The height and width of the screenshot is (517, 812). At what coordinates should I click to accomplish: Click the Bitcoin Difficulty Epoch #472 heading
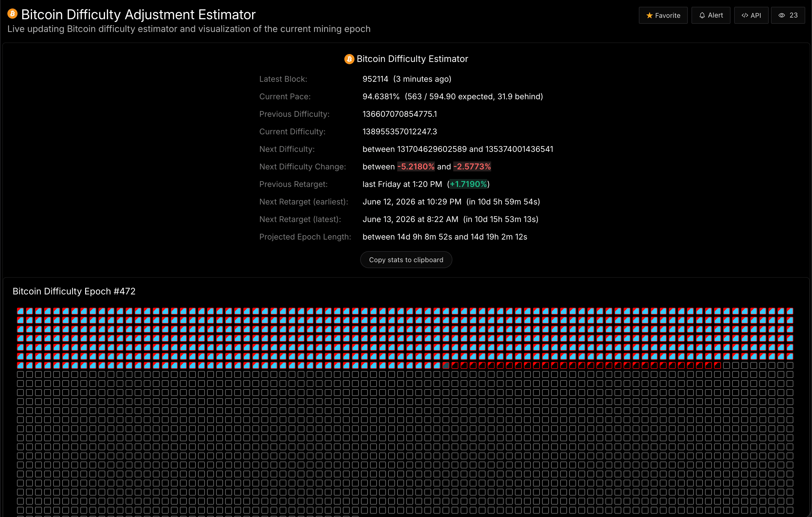pos(74,291)
